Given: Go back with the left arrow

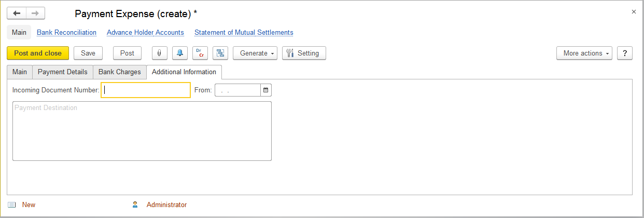Looking at the screenshot, I should tap(17, 13).
